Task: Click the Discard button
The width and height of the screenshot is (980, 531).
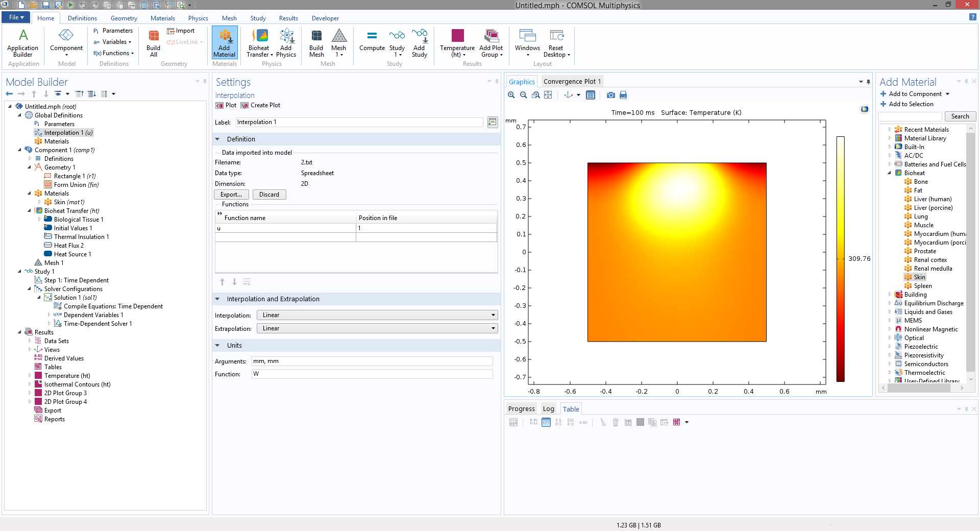Action: point(269,195)
